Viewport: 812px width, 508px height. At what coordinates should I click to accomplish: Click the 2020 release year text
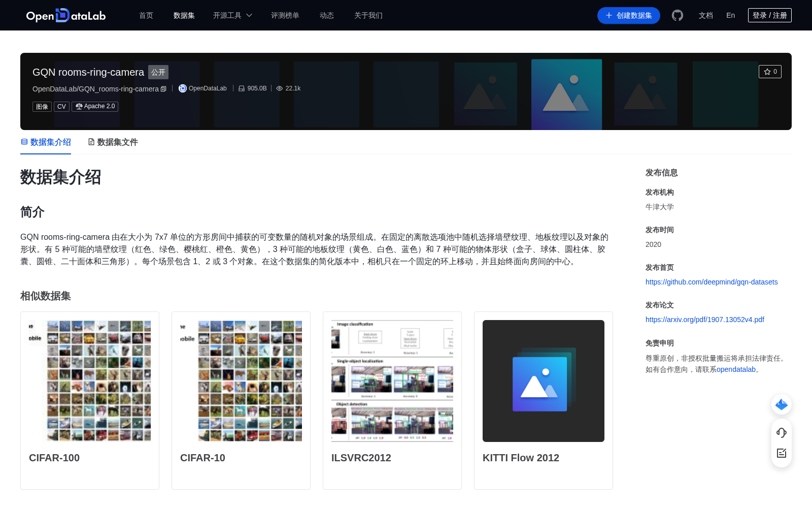pyautogui.click(x=653, y=244)
